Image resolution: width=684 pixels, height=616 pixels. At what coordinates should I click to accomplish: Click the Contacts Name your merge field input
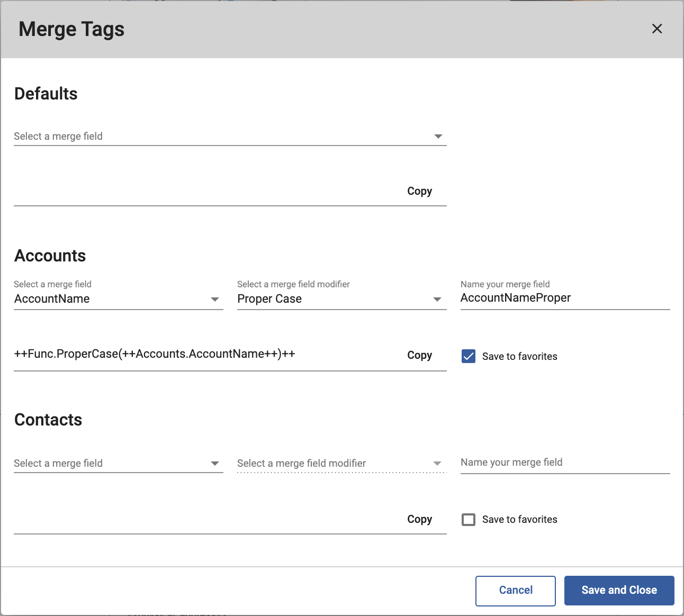click(x=564, y=462)
